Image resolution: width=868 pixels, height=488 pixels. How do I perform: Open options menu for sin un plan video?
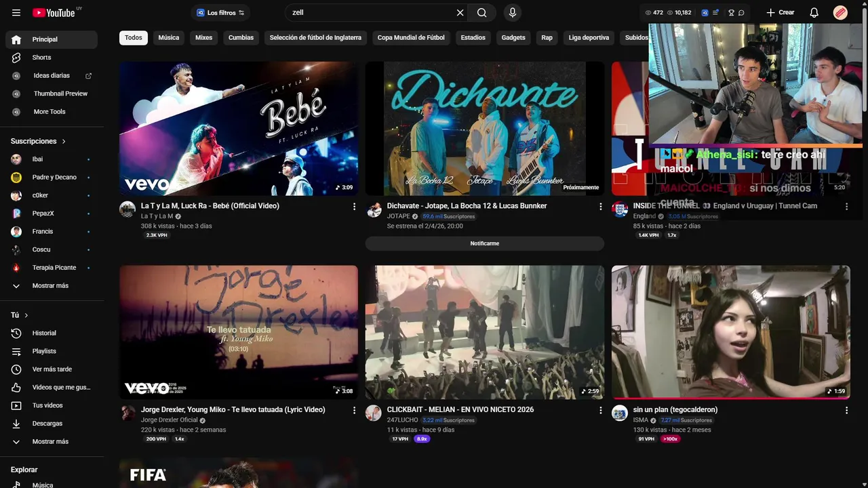click(x=846, y=410)
